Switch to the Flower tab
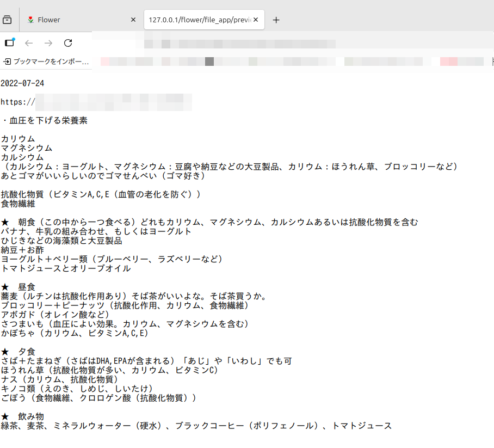 tap(76, 20)
